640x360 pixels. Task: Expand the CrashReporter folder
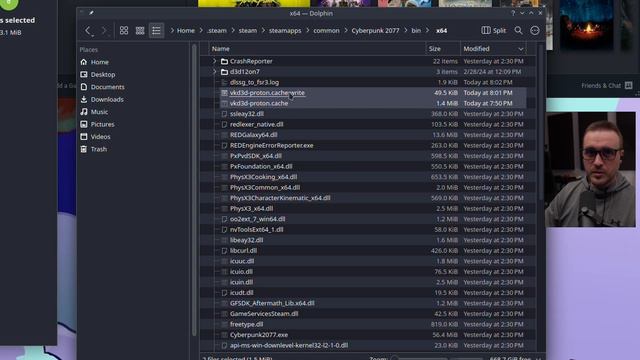(x=215, y=61)
